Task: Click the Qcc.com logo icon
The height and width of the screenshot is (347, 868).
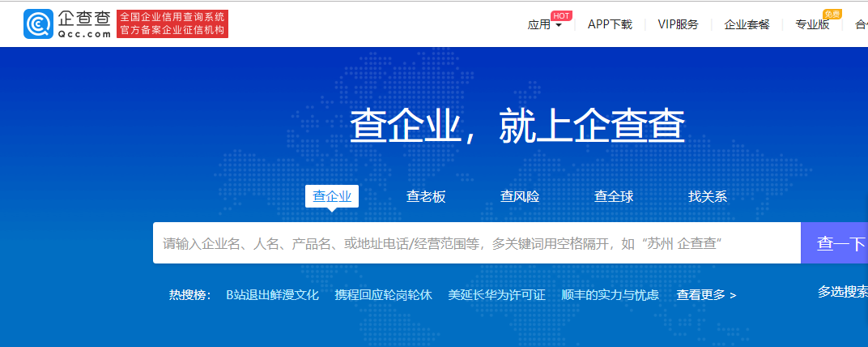Action: pyautogui.click(x=38, y=24)
